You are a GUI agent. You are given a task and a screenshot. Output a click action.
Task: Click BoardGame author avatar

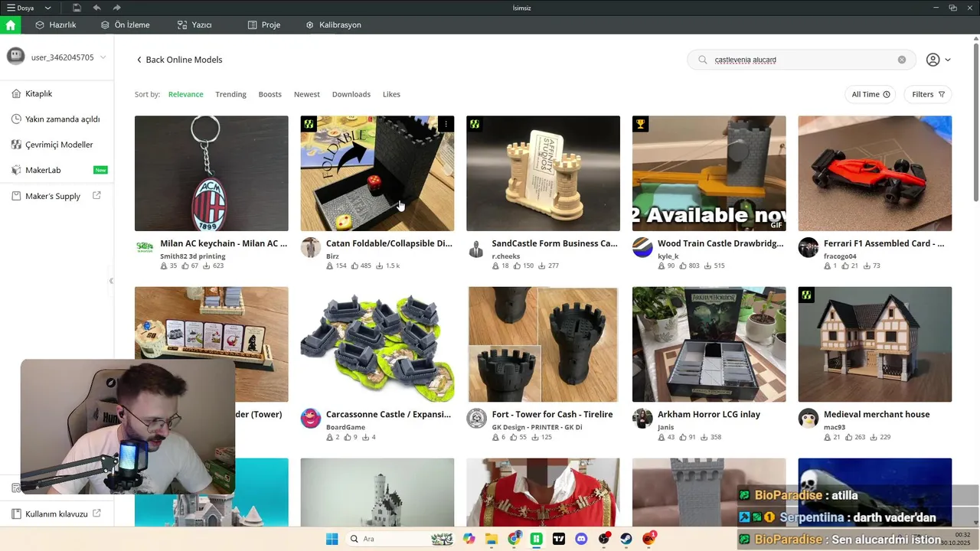(x=311, y=419)
